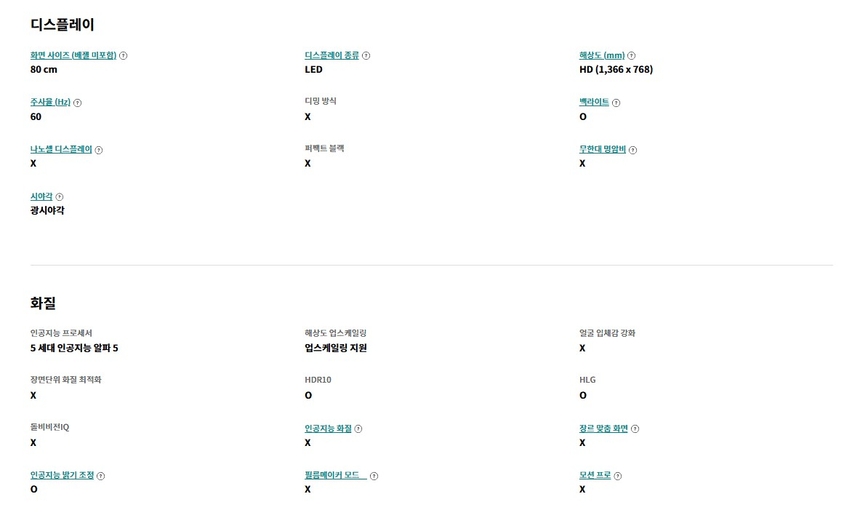Select the 나노셀 디스플레이 link

[x=61, y=150]
